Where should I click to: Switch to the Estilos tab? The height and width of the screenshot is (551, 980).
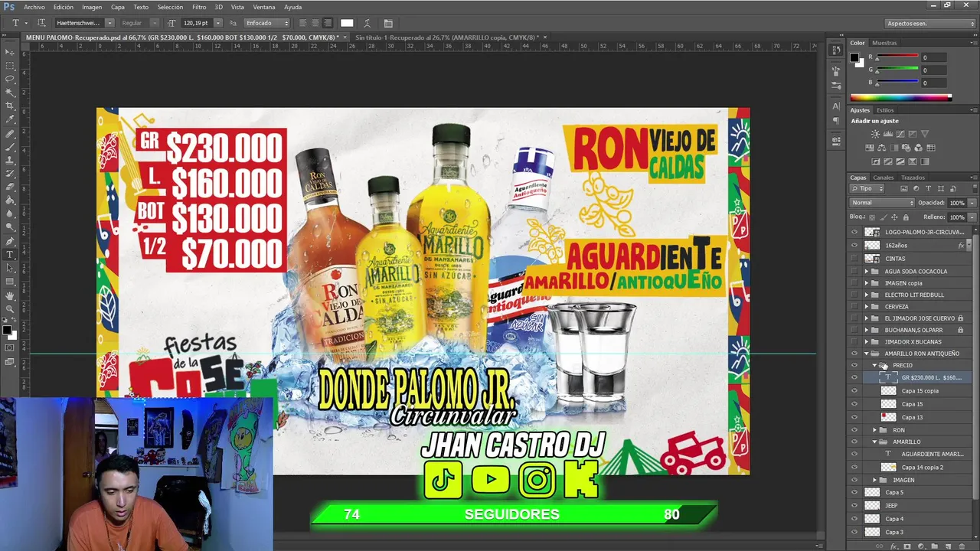point(885,110)
